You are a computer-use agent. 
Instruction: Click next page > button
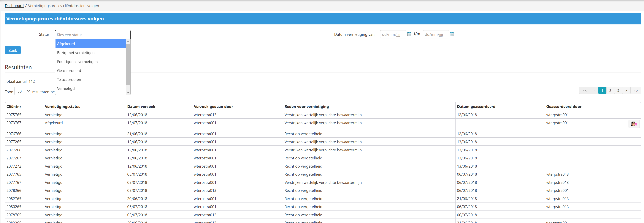click(626, 91)
